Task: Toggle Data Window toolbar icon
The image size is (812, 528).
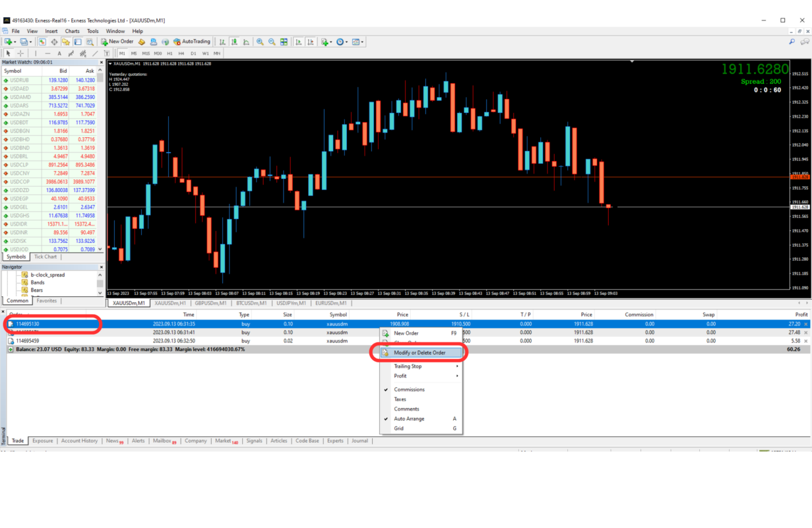Action: point(54,42)
